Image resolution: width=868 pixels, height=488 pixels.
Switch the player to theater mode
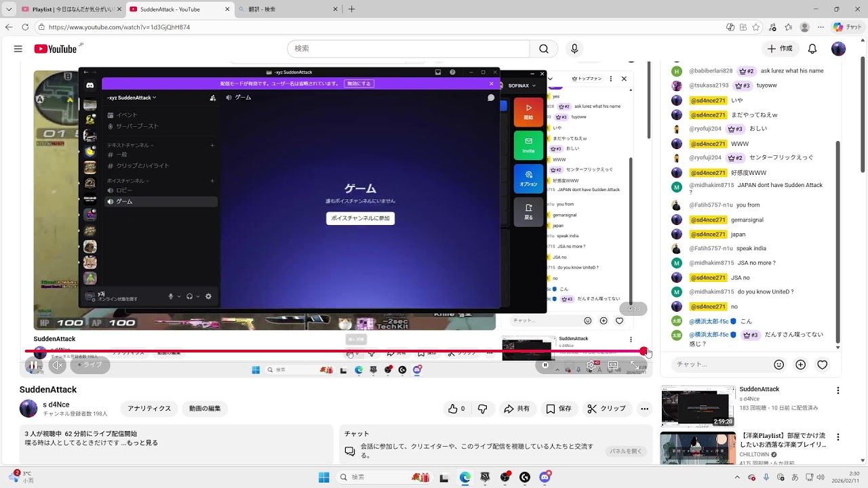click(613, 365)
